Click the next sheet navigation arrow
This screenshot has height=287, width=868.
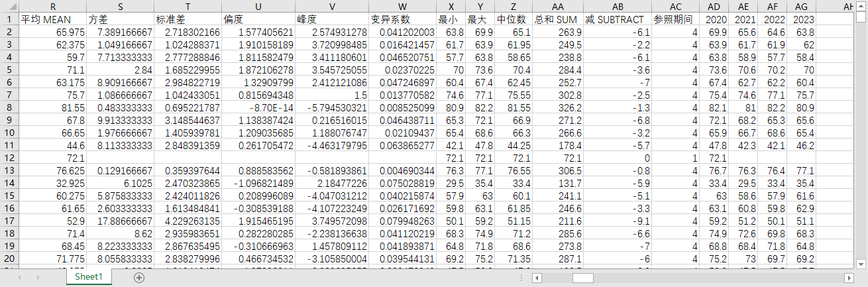[x=38, y=278]
